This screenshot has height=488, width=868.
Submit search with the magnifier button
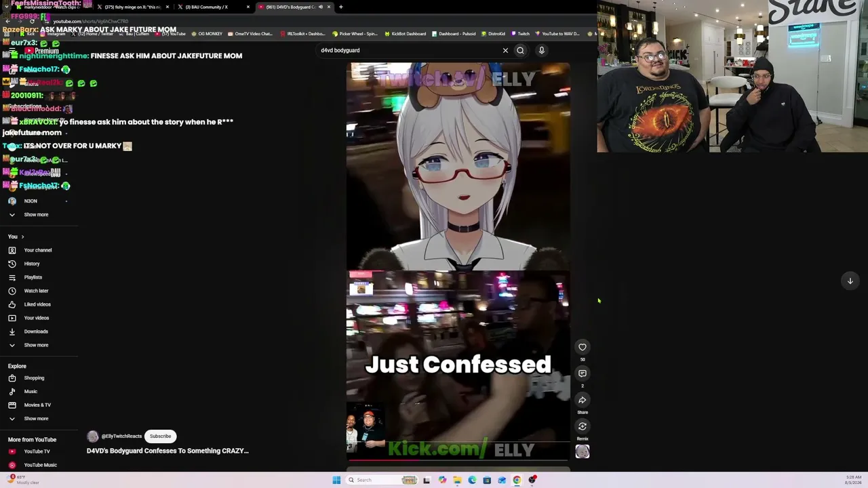pos(520,50)
